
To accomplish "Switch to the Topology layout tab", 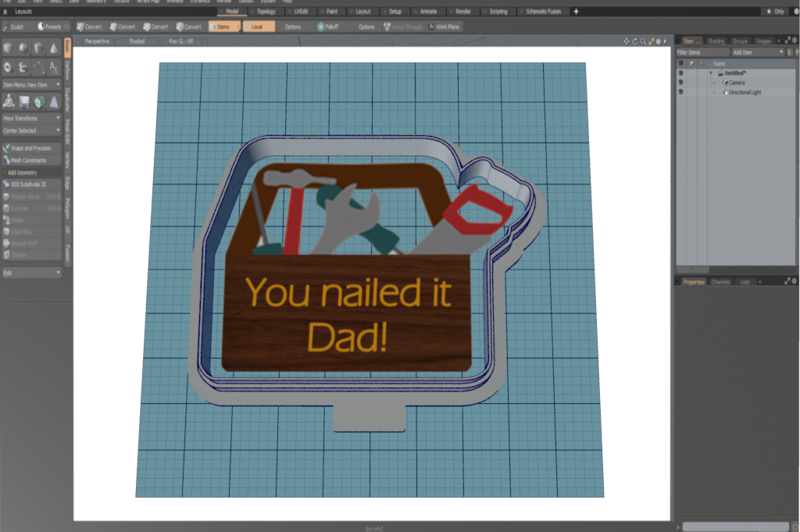I will (x=266, y=12).
